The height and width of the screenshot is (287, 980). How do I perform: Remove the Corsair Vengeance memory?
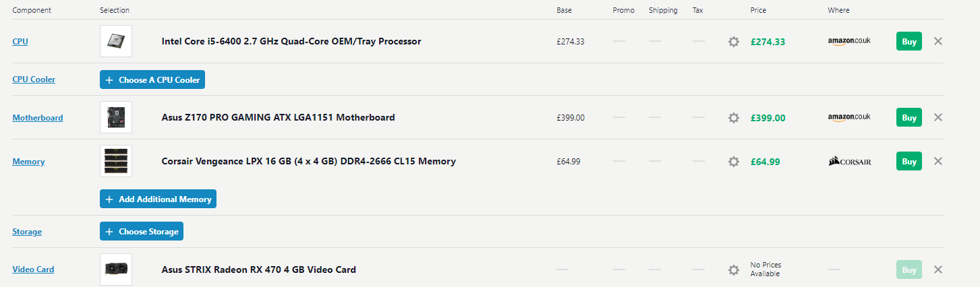click(x=938, y=161)
